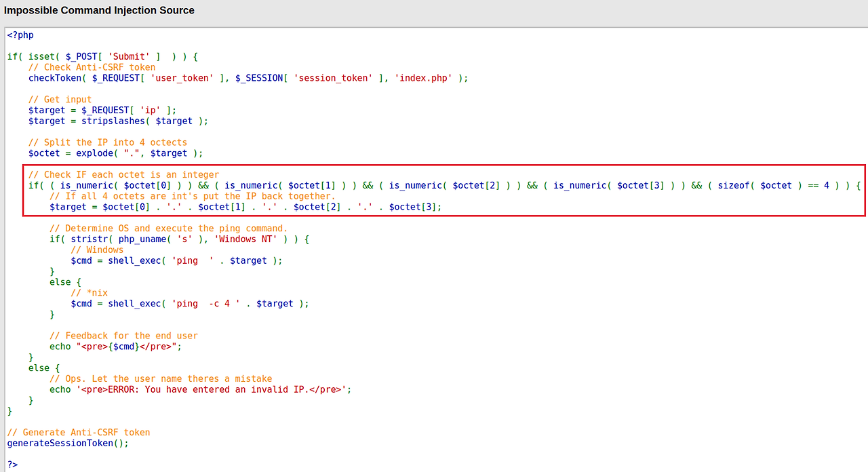Click the "// If all 4 octets are int's" comment
Screen dimensions: 868x472
point(193,196)
